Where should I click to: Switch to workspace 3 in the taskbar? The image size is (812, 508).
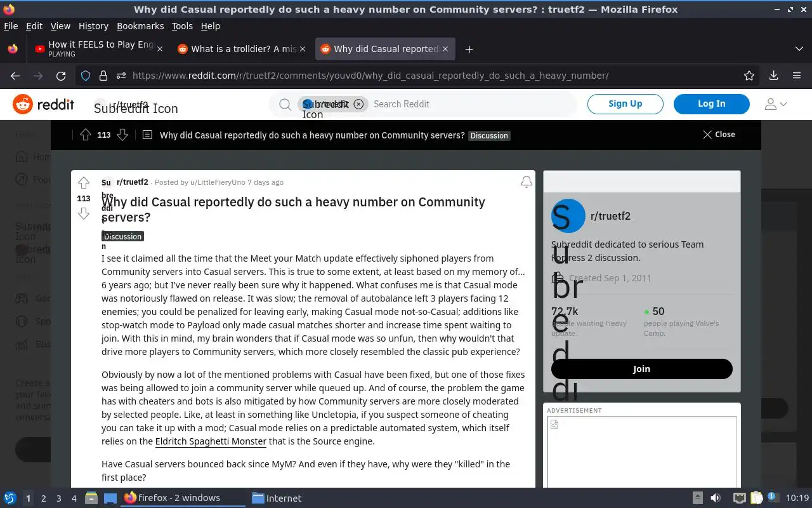(58, 498)
